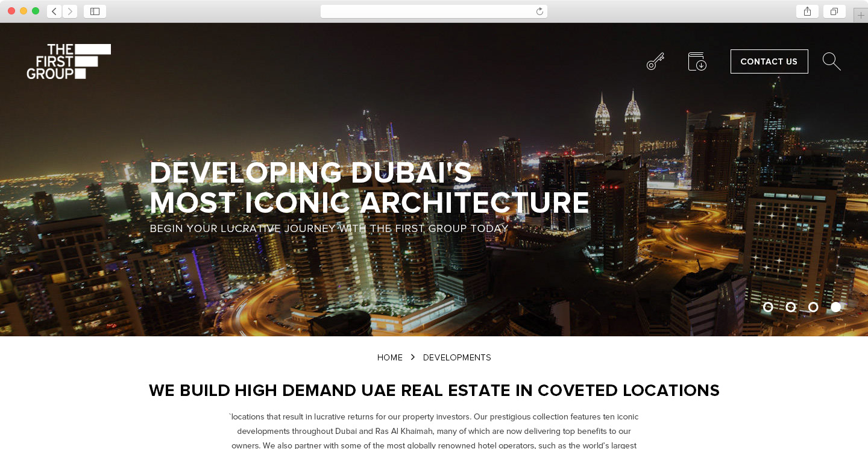868x449 pixels.
Task: Show all tabs overview button
Action: 834,11
